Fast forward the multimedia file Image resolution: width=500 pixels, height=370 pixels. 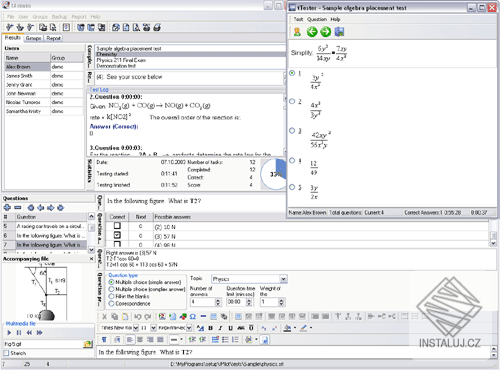[x=40, y=333]
